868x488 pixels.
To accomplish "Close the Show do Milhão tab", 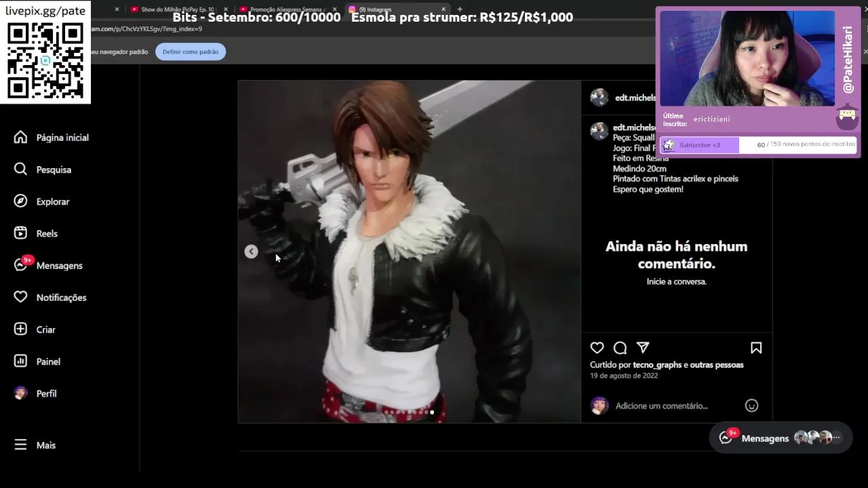I will 226,9.
